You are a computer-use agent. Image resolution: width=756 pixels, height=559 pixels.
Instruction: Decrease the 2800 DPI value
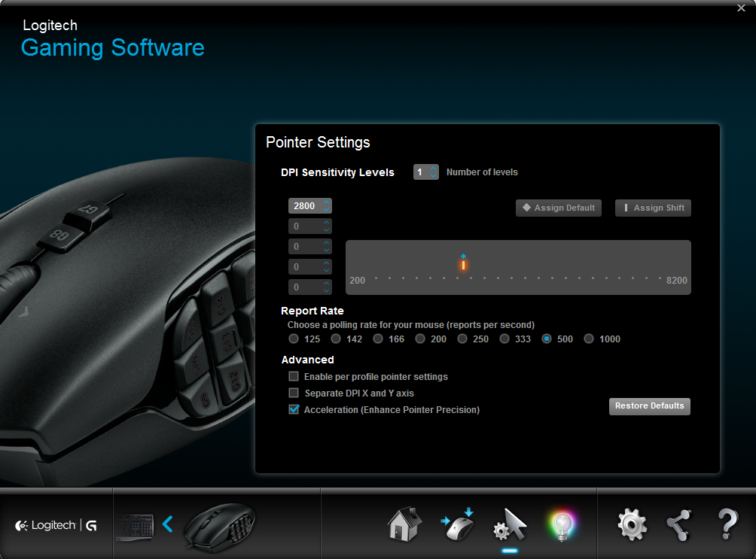click(326, 210)
